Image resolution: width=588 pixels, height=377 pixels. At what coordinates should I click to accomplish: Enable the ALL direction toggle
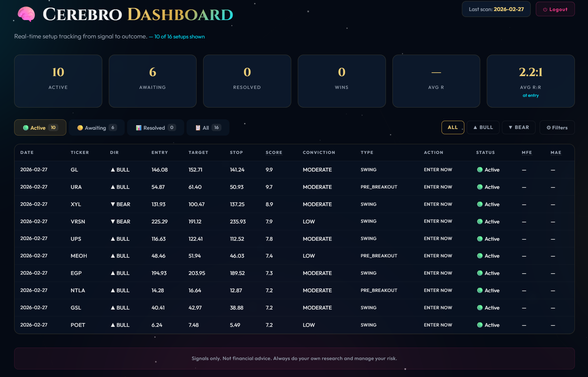point(453,127)
